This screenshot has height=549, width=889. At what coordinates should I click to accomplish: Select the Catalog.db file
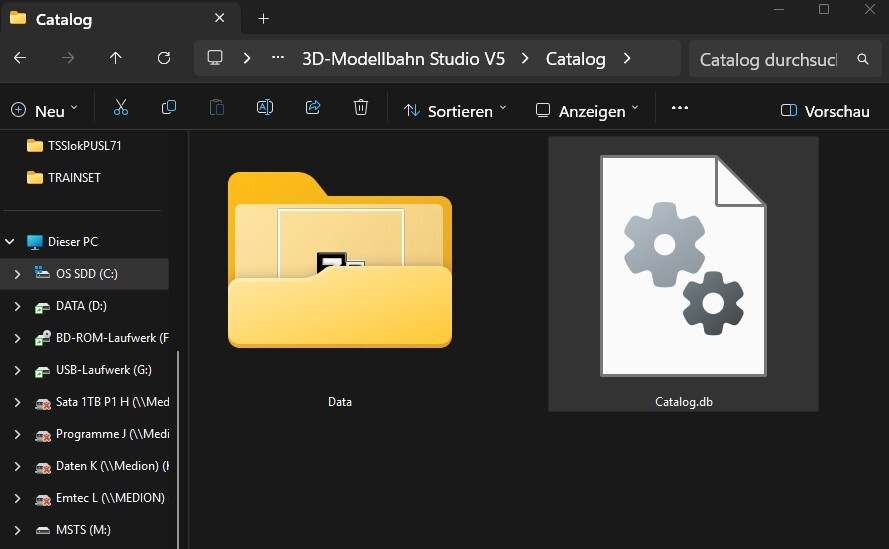[683, 275]
